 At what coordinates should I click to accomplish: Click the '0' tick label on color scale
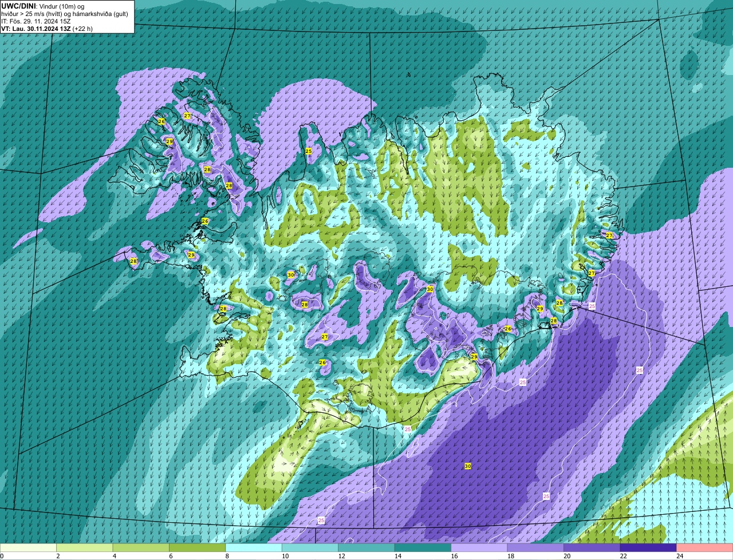2,555
